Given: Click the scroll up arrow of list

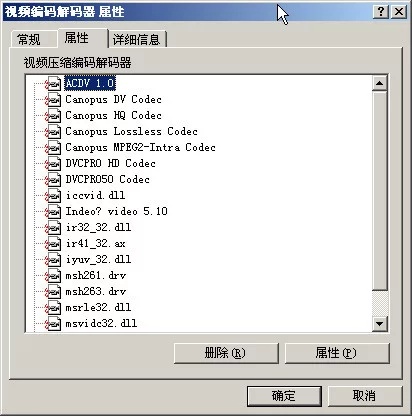Looking at the screenshot, I should tap(379, 83).
